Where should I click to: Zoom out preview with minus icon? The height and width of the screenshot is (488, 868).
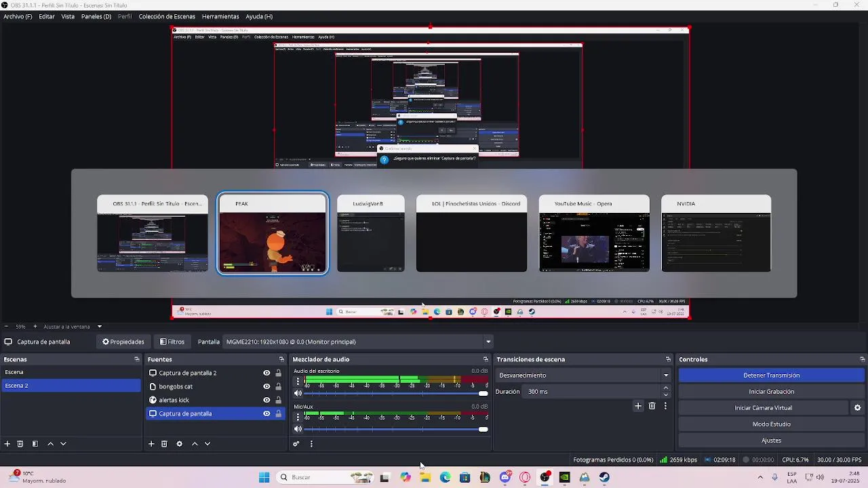[6, 327]
